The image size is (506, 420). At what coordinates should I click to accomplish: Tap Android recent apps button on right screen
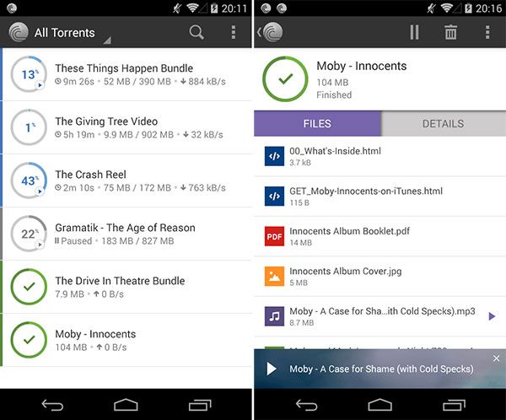(x=454, y=405)
